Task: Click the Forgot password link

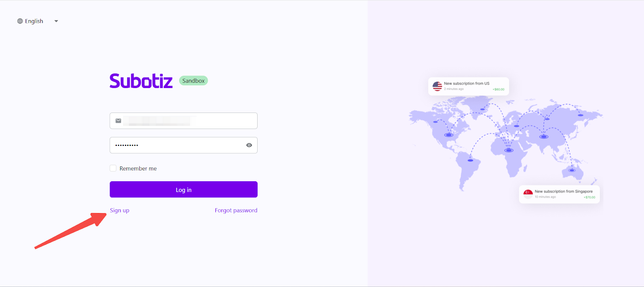Action: 236,211
